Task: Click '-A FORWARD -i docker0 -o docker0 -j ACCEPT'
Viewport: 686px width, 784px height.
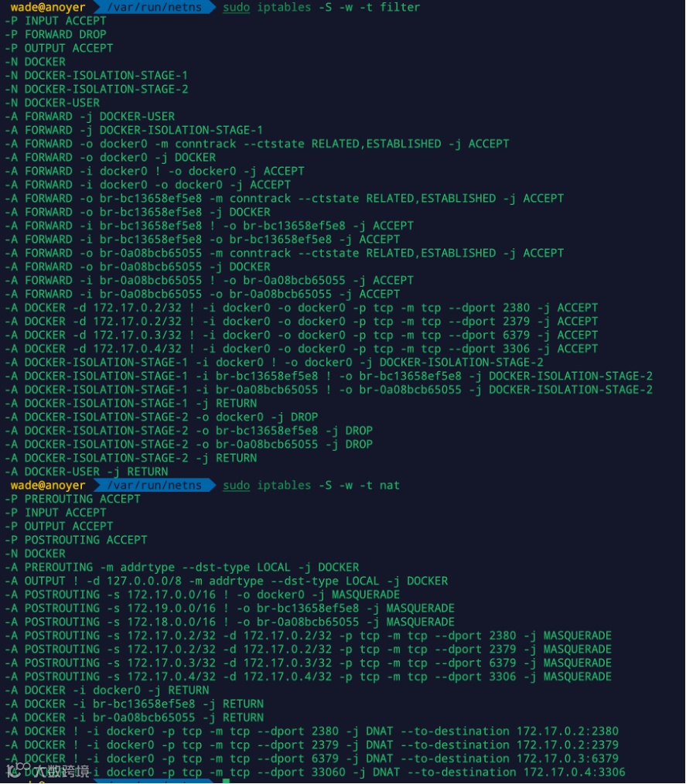Action: (148, 185)
